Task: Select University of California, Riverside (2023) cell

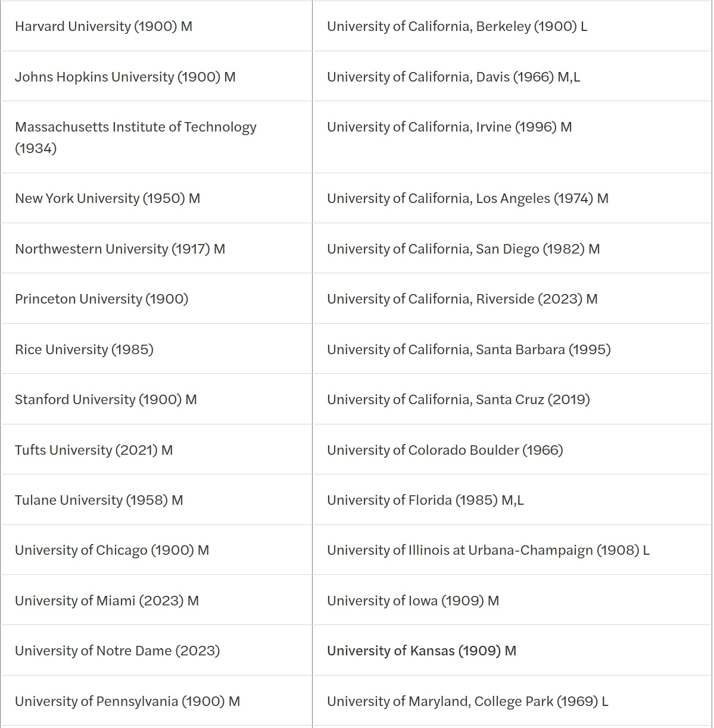Action: pyautogui.click(x=462, y=299)
